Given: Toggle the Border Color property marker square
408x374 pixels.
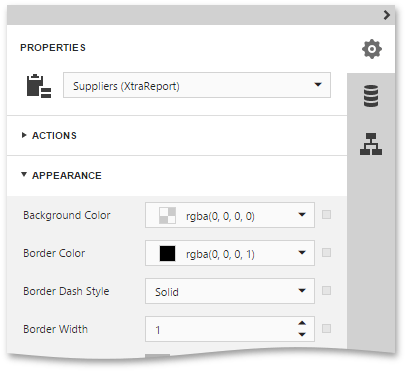Looking at the screenshot, I should [x=326, y=252].
